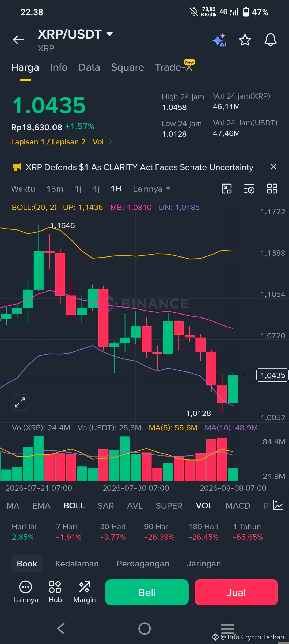
Task: Enable the MA indicator
Action: [13, 506]
